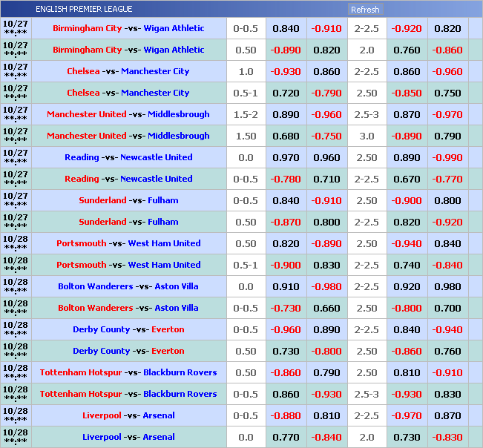The height and width of the screenshot is (448, 483).
Task: Pick 0.910 odds for Bolton Wanderers vs Aston Villa
Action: [286, 286]
